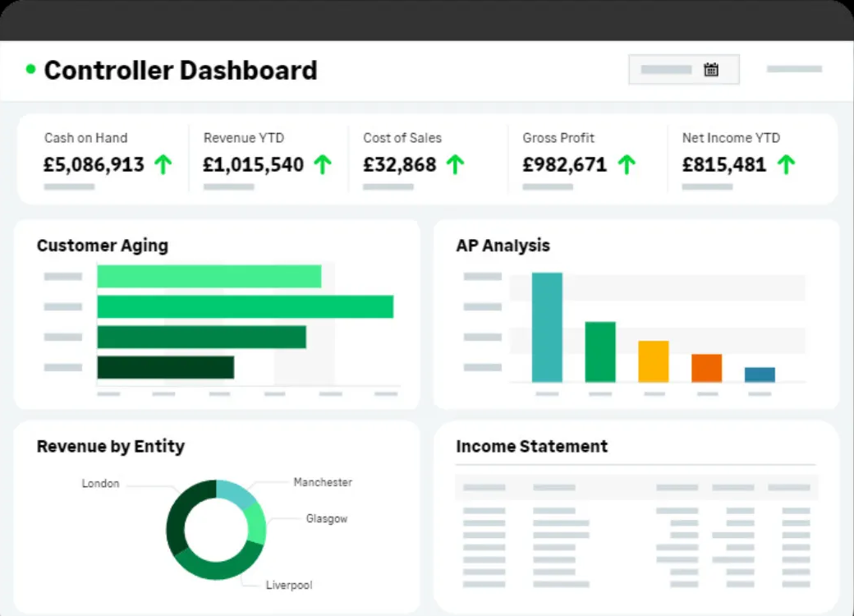
Task: Click the Gross Profit upward arrow
Action: [x=627, y=164]
